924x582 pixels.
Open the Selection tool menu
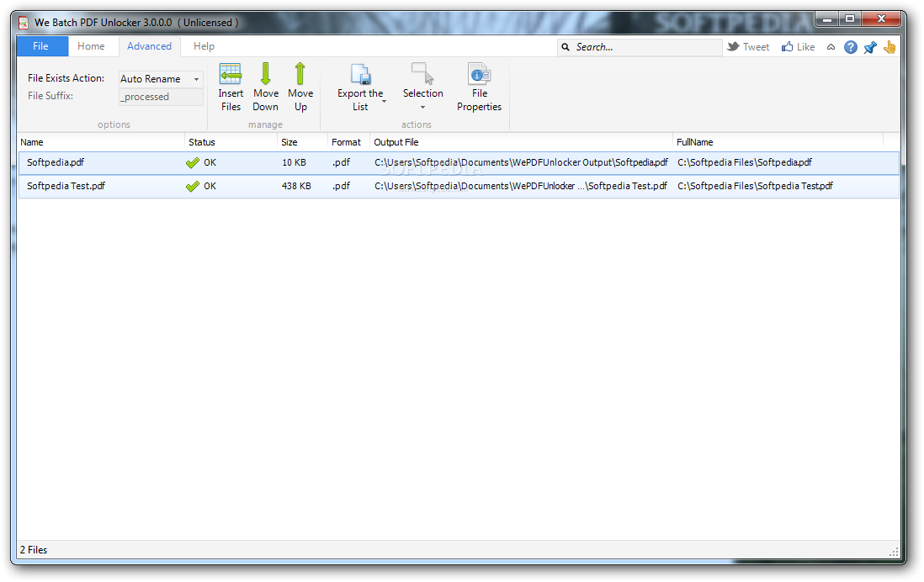pos(422,87)
